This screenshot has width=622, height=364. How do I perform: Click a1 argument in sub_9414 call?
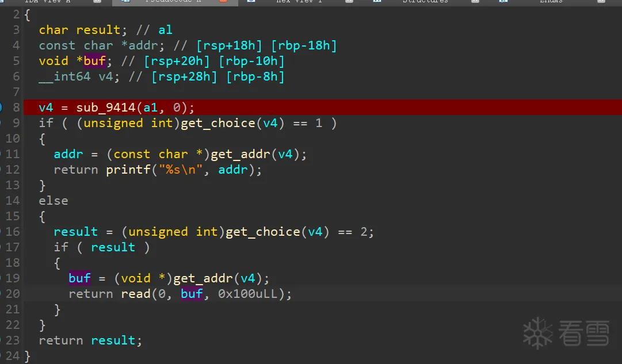pyautogui.click(x=150, y=108)
